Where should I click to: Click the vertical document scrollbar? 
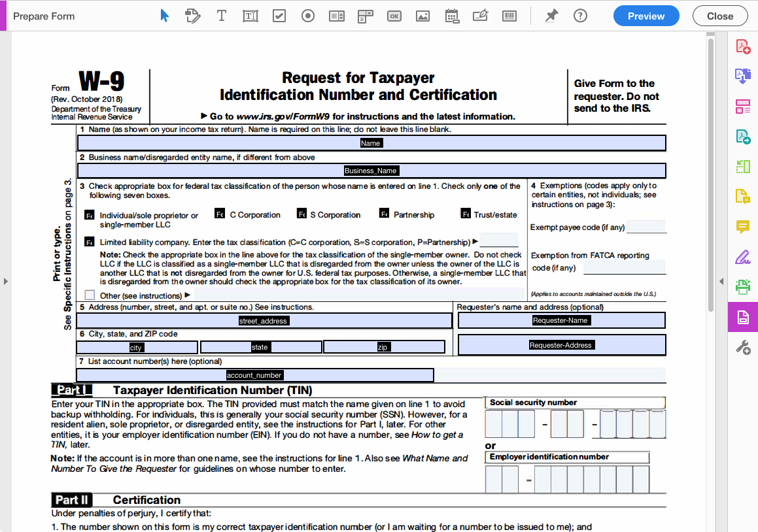tap(710, 174)
